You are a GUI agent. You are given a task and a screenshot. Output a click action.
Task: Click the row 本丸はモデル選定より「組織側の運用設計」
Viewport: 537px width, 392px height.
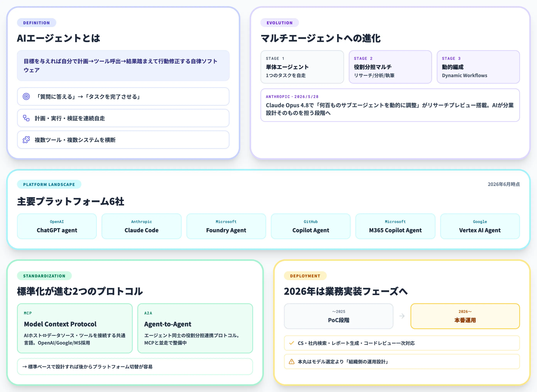(x=402, y=362)
